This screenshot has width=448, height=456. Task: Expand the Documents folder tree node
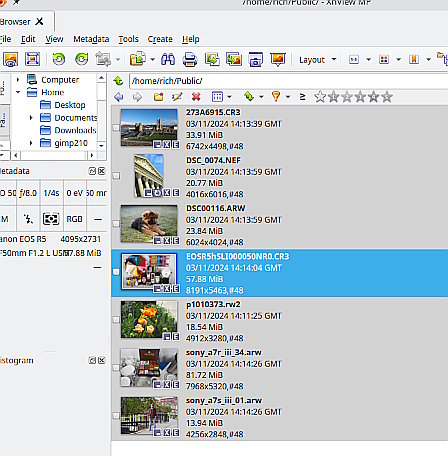(x=31, y=118)
